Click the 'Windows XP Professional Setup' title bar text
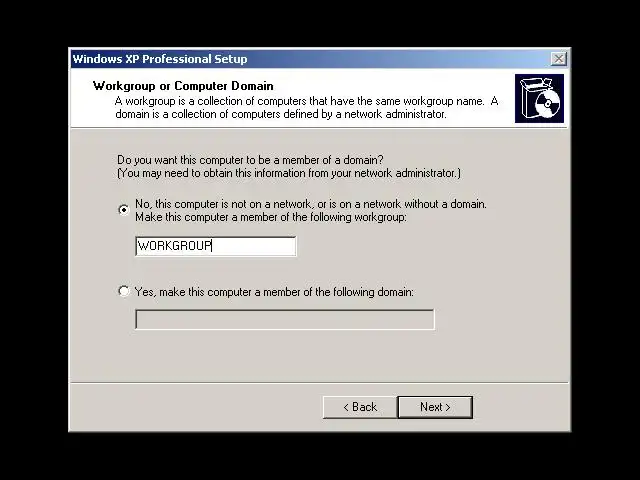640x480 pixels. (x=160, y=59)
